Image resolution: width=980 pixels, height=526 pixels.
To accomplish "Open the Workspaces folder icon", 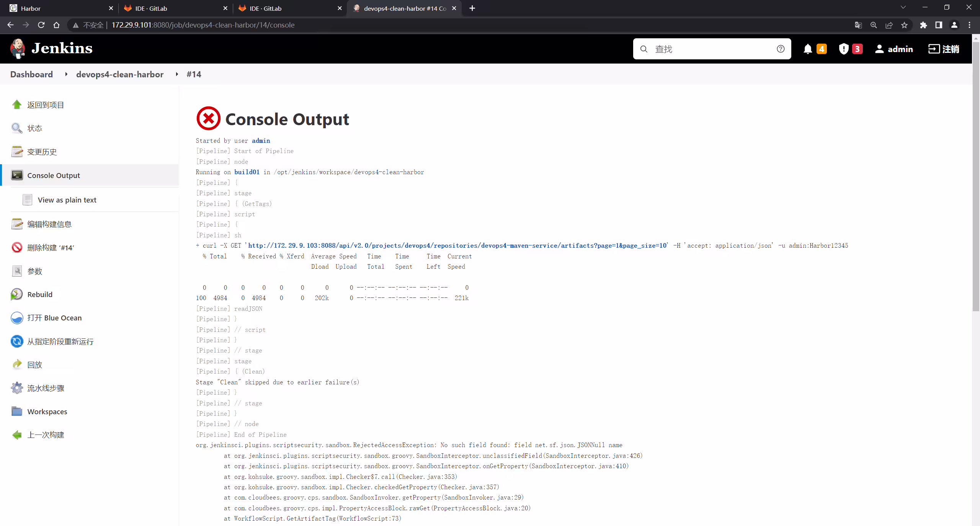I will click(x=17, y=411).
